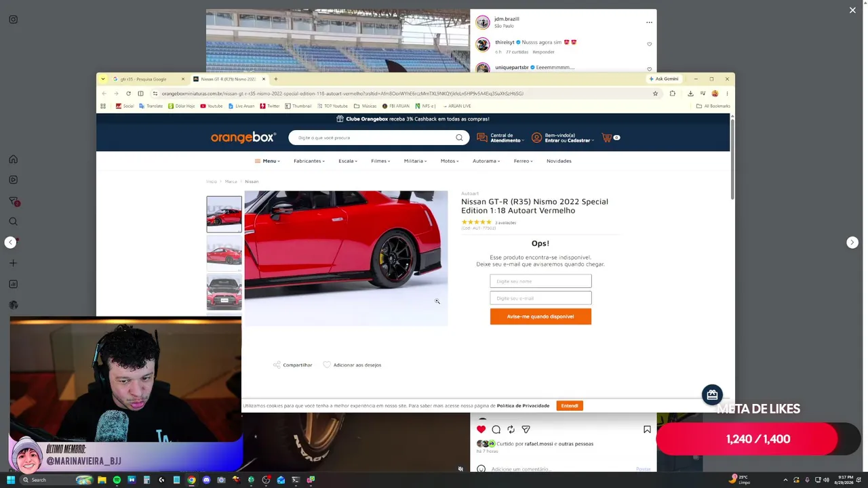The image size is (868, 488).
Task: Open Instagram logo in left sidebar
Action: (13, 20)
